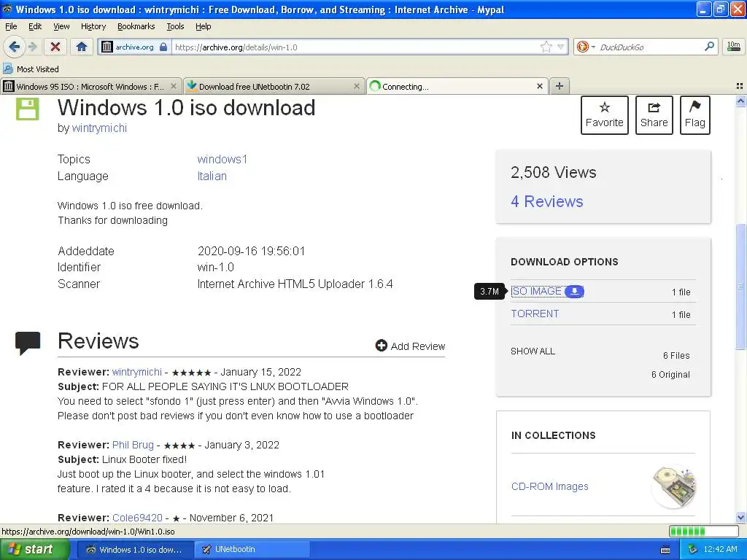747x560 pixels.
Task: Open reviewer Phil Brug profile link
Action: coord(133,445)
